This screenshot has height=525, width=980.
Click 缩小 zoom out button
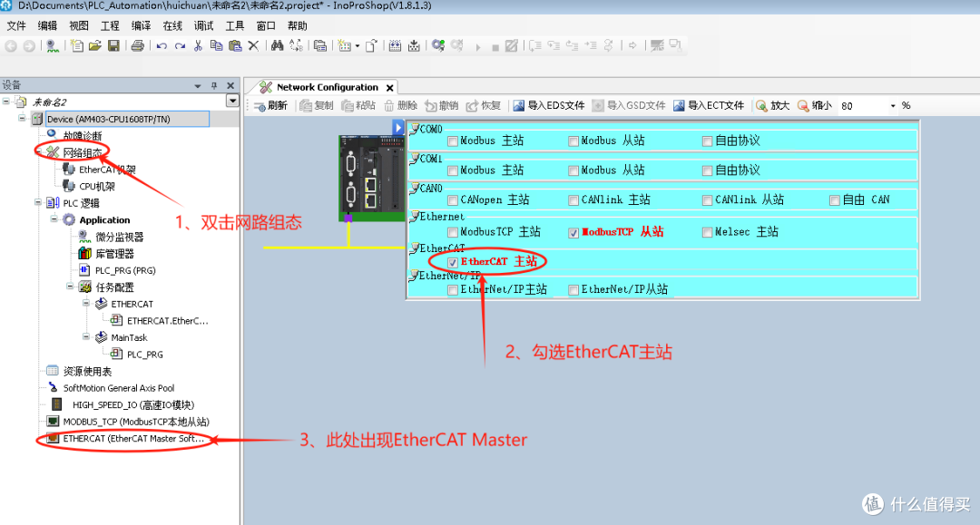pos(814,105)
